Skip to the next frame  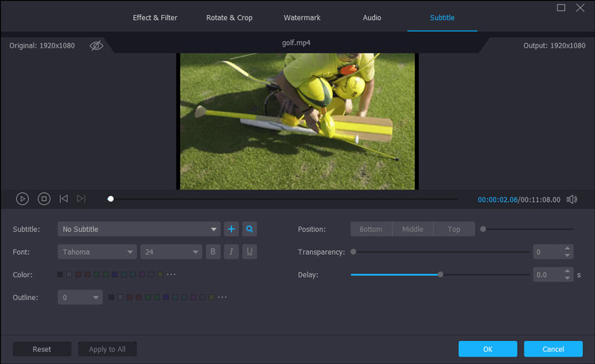[81, 198]
